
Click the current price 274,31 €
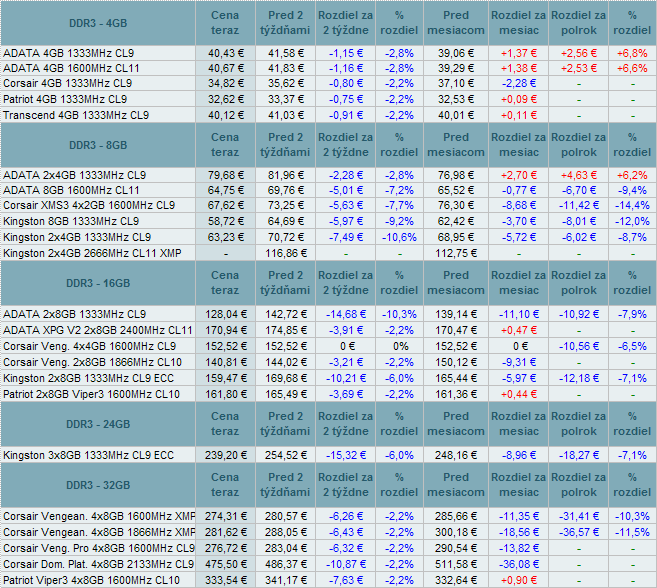point(226,516)
